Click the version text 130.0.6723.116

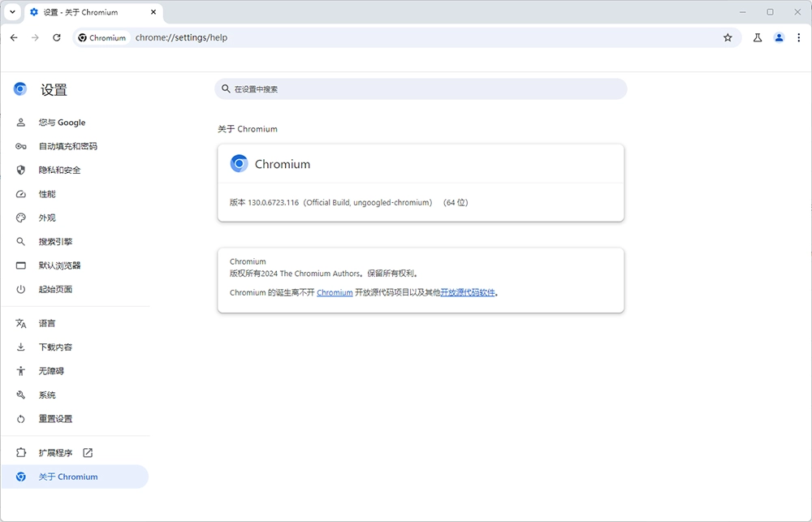pyautogui.click(x=274, y=202)
